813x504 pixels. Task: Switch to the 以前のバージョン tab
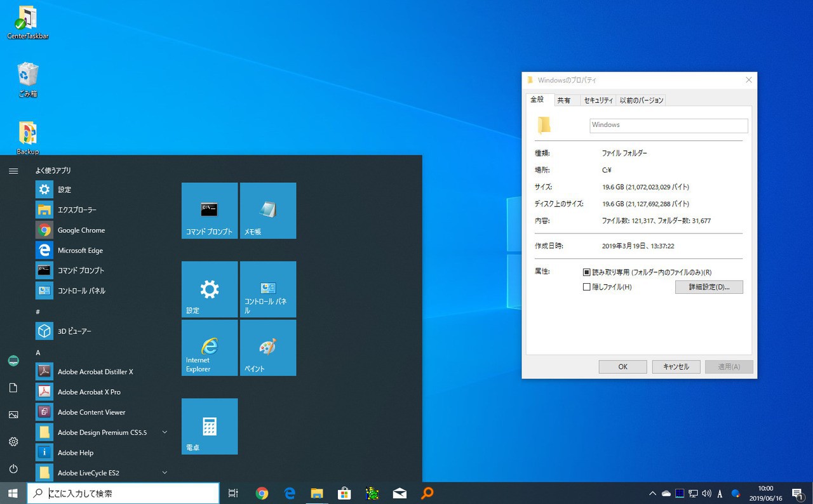[x=642, y=100]
